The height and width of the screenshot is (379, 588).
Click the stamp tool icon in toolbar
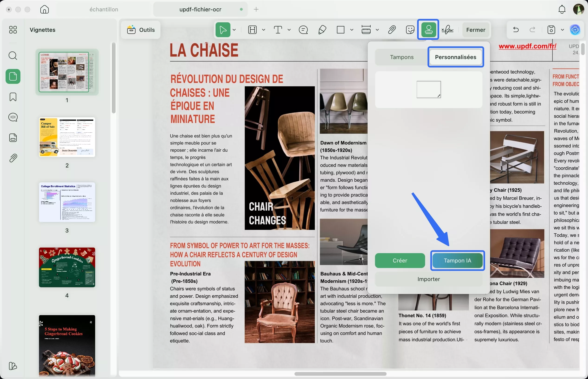pyautogui.click(x=428, y=30)
